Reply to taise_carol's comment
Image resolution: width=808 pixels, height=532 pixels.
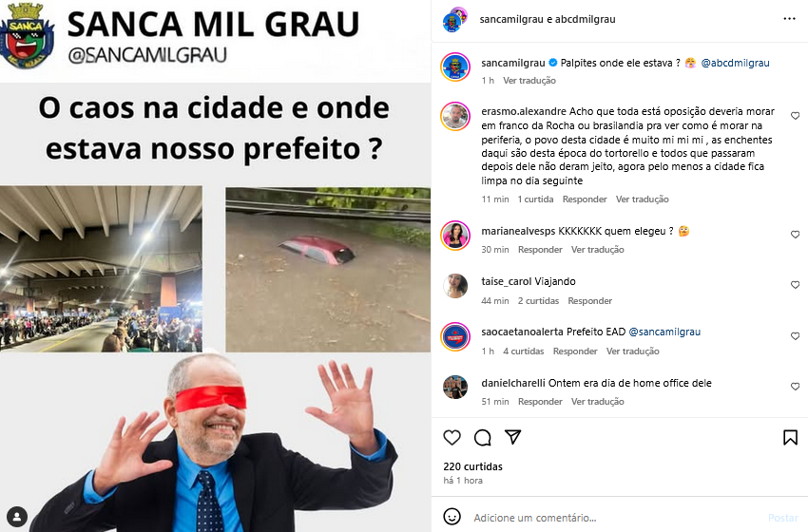pos(589,301)
